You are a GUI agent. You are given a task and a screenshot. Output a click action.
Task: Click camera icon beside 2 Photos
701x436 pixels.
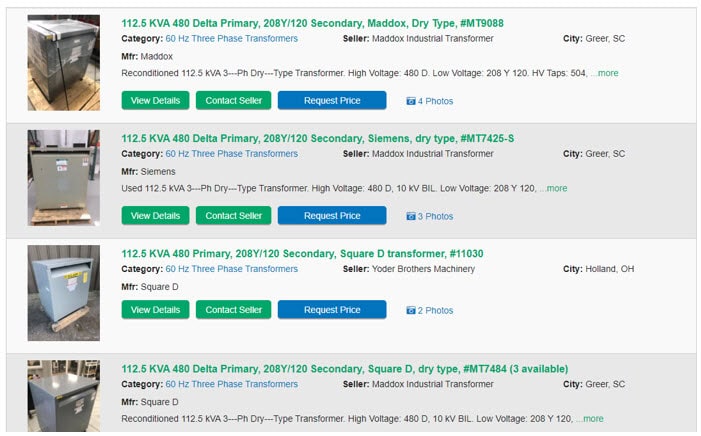(x=410, y=310)
